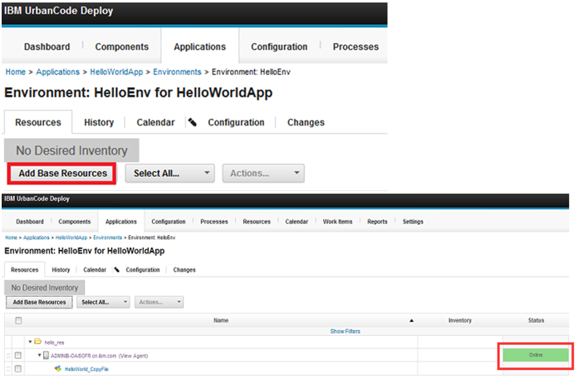Open the Settings tab
Viewport: 588px width, 384px height.
coord(413,221)
